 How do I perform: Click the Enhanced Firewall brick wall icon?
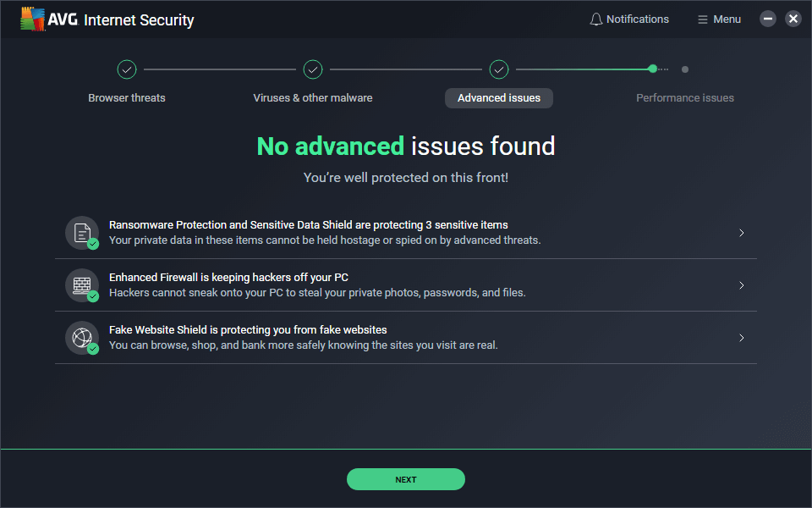tap(81, 284)
